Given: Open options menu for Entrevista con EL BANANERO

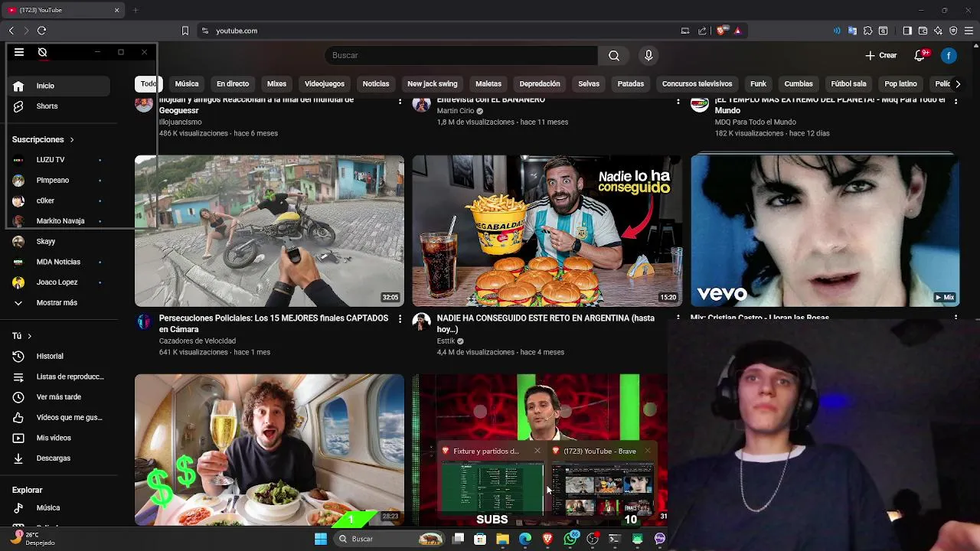Looking at the screenshot, I should (678, 101).
